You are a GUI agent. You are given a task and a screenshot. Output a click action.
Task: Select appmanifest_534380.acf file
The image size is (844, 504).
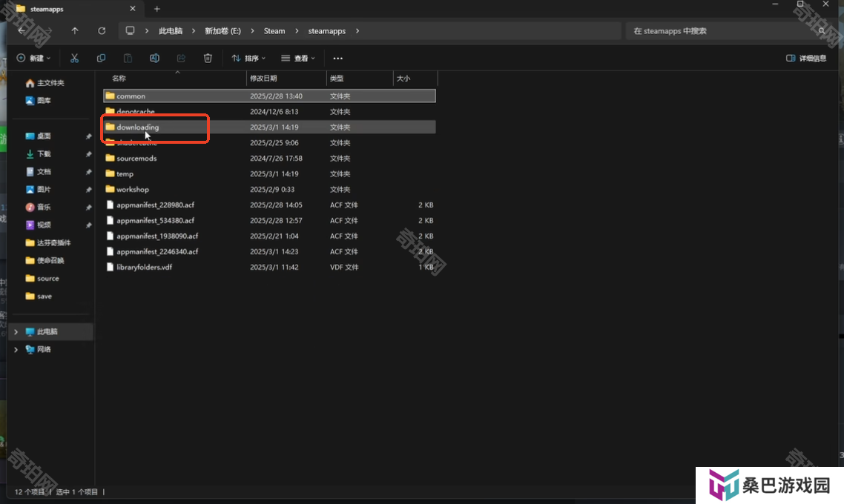pyautogui.click(x=269, y=221)
